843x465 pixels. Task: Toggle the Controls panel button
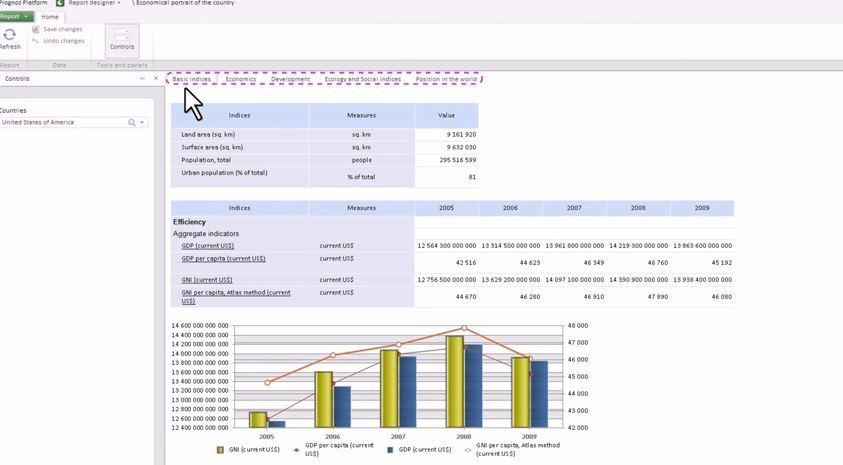pyautogui.click(x=122, y=40)
